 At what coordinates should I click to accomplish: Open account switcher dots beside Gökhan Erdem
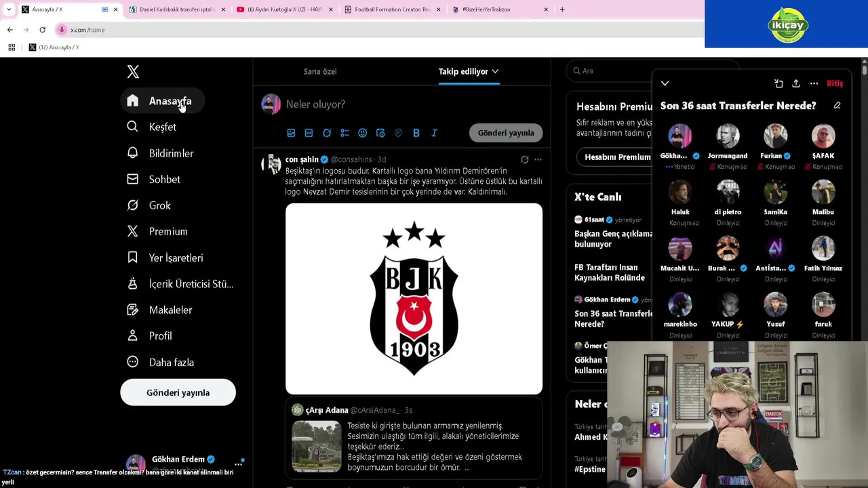(238, 464)
